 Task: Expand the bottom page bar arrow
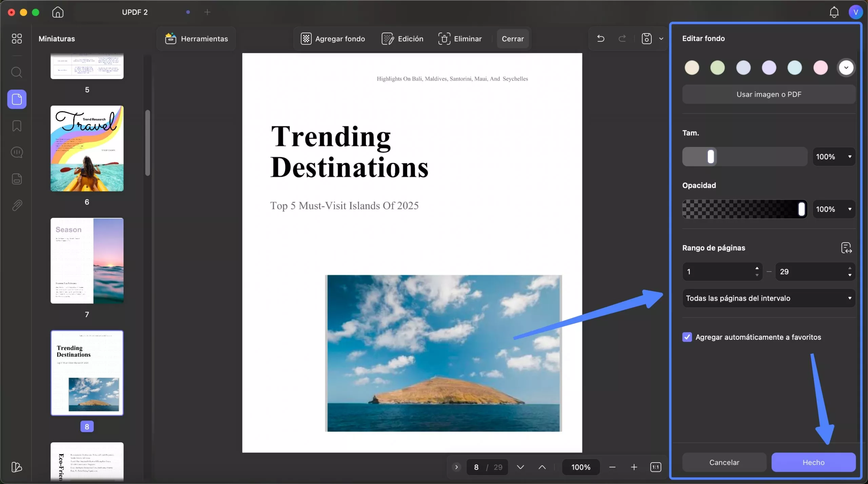coord(456,467)
